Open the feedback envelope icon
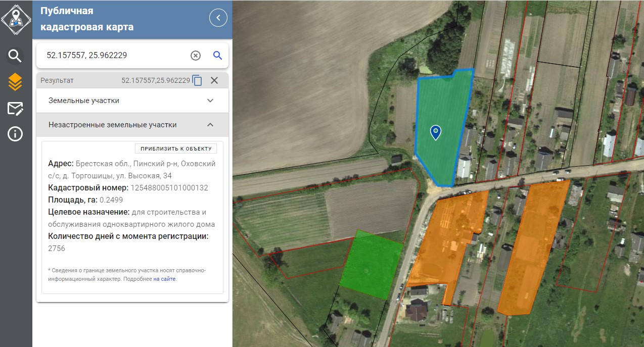The width and height of the screenshot is (644, 347). (x=15, y=108)
